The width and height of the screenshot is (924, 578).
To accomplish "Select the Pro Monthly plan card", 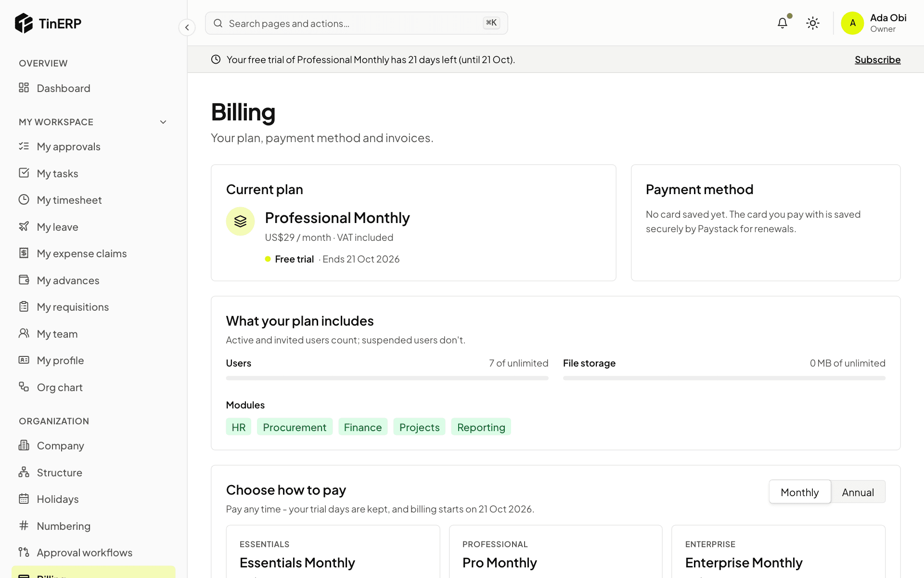I will pos(555,552).
